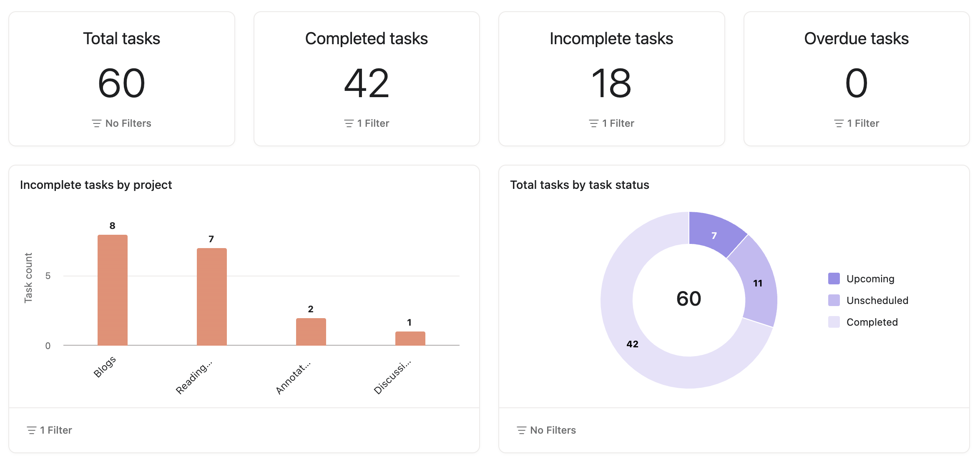Click the Reading project bar showing 7

point(212,297)
